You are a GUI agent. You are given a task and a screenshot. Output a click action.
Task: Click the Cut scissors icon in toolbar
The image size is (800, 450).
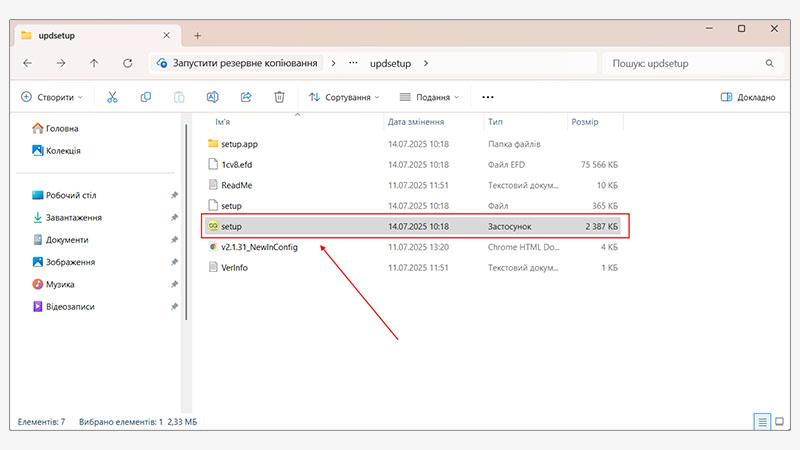(x=112, y=97)
